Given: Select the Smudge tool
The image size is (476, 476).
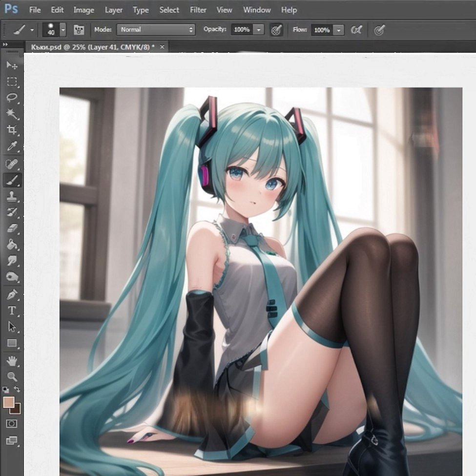Looking at the screenshot, I should (12, 261).
